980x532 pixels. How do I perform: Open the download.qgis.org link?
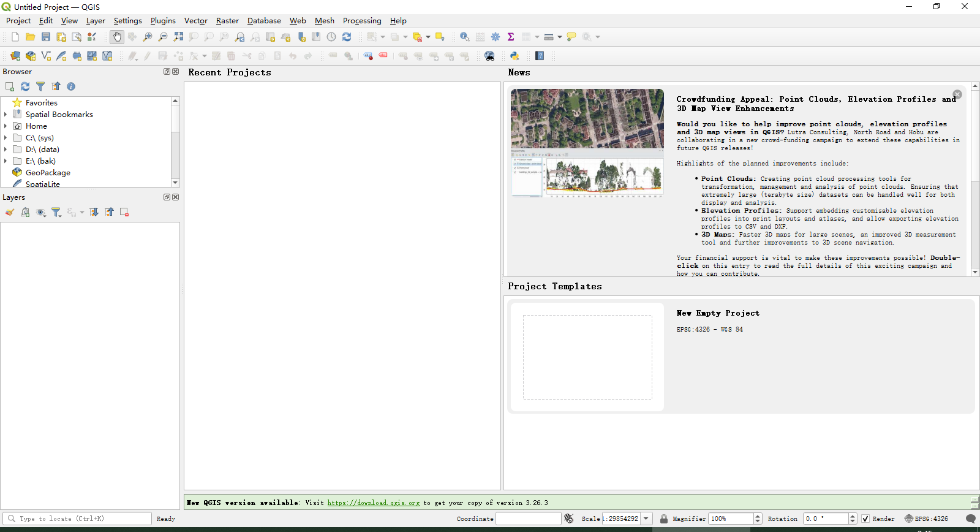[374, 503]
